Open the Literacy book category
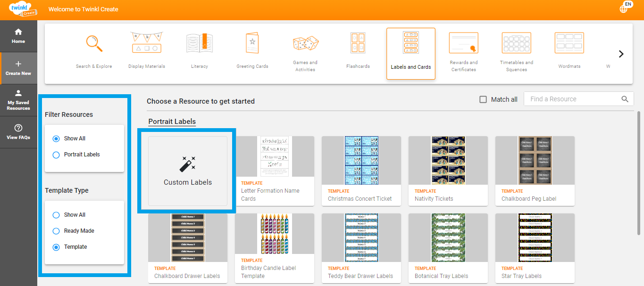 pos(199,43)
